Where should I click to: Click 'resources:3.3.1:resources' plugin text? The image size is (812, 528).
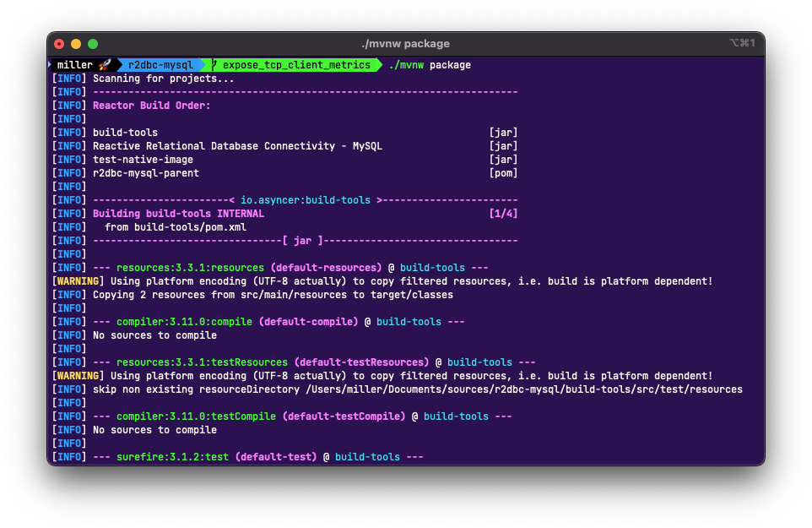(190, 267)
